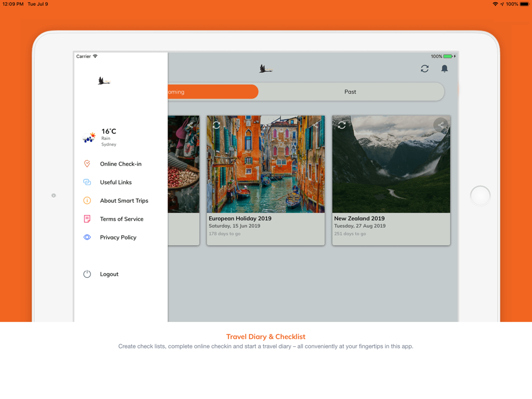The width and height of the screenshot is (532, 399).
Task: Share the New Zealand 2019 trip
Action: (440, 125)
